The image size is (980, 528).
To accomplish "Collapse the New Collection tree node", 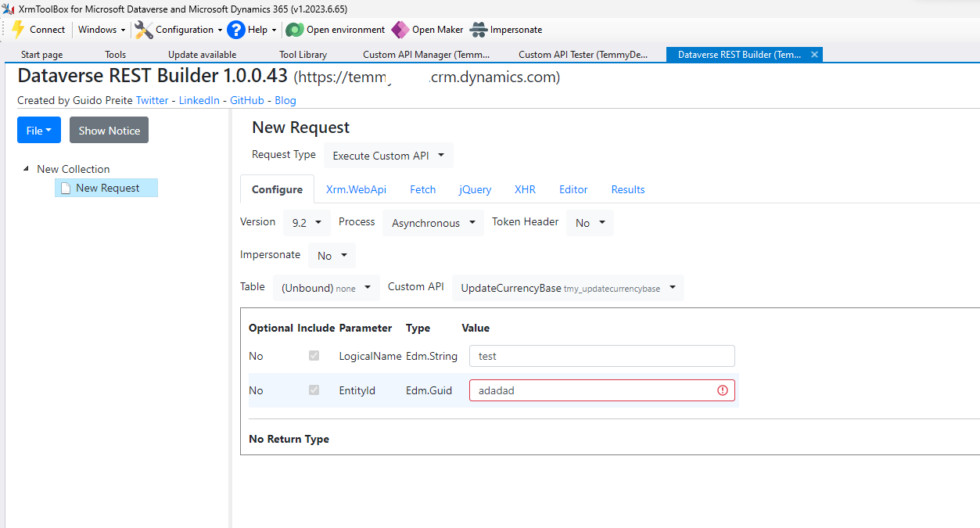I will [26, 169].
